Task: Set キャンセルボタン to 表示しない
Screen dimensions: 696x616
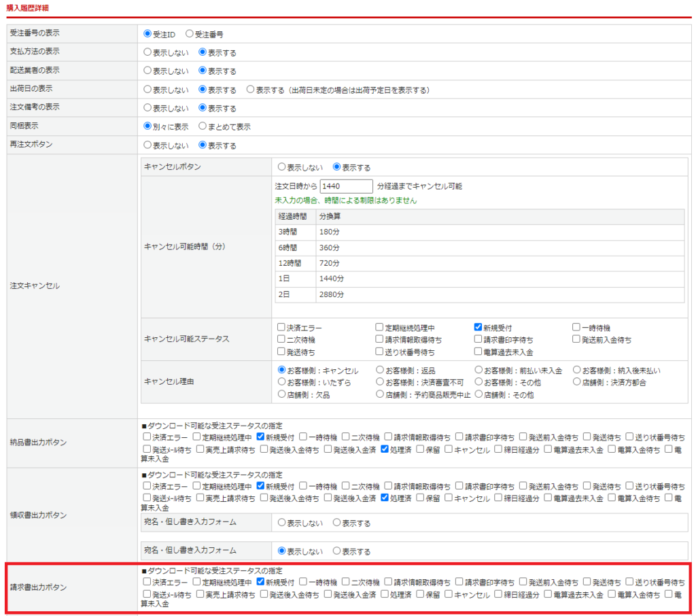Action: 282,167
